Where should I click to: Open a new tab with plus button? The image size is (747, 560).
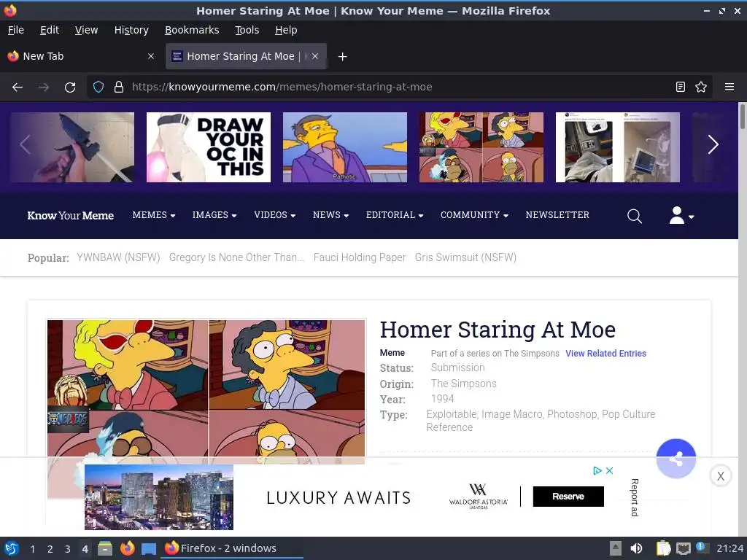342,57
